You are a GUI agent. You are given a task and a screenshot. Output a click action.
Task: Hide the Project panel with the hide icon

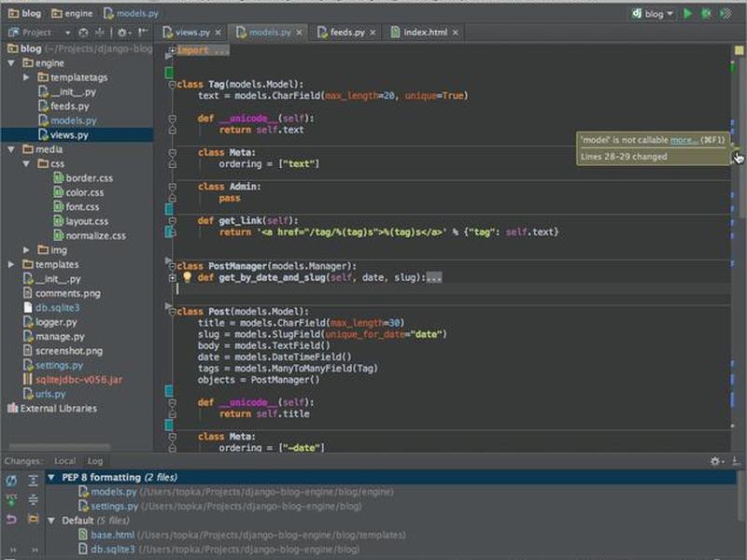pos(143,33)
